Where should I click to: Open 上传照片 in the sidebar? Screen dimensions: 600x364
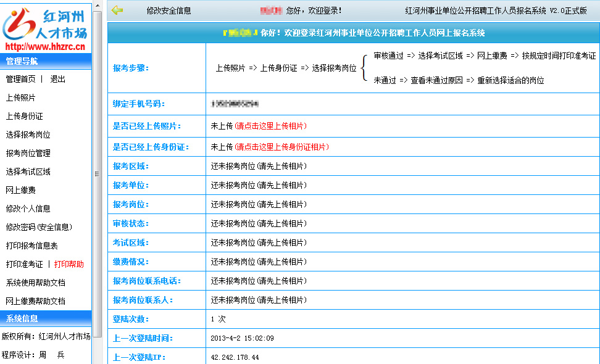pos(20,97)
